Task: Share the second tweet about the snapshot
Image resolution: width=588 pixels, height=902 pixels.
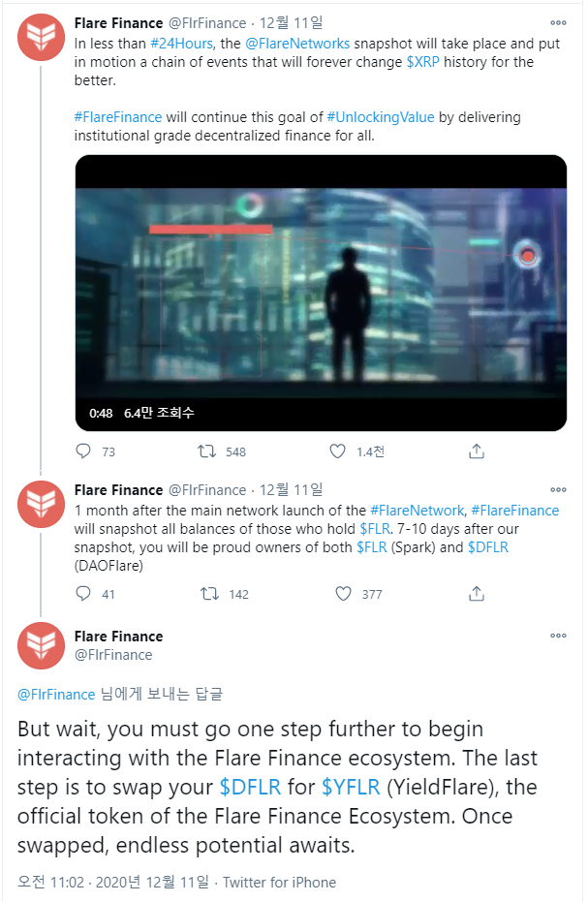Action: 477,593
